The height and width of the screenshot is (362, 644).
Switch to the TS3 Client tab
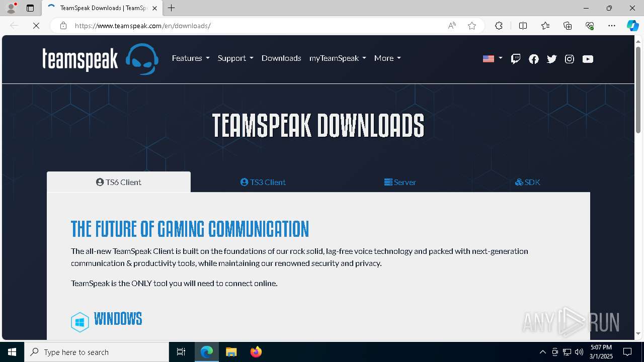[x=263, y=182]
